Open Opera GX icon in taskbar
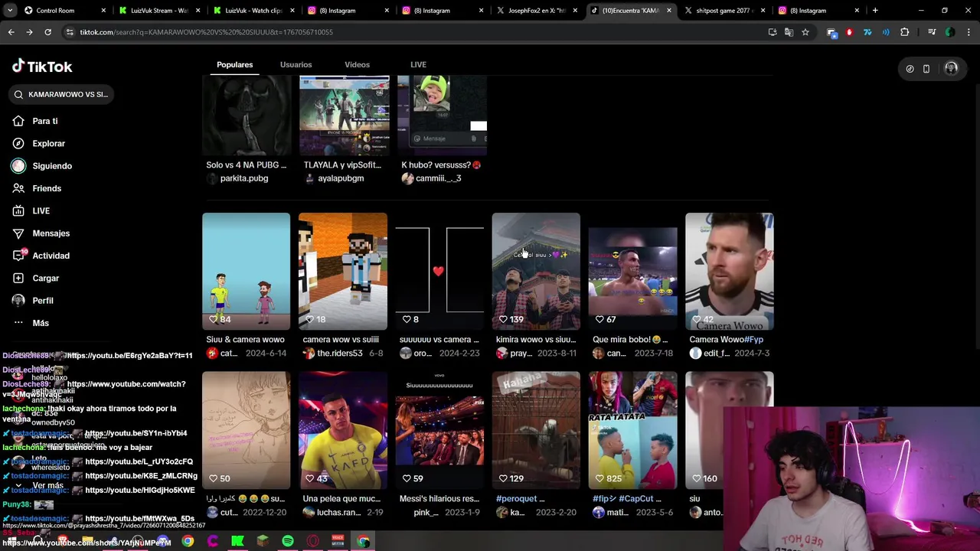Screen dimensions: 980x551 pos(313,542)
